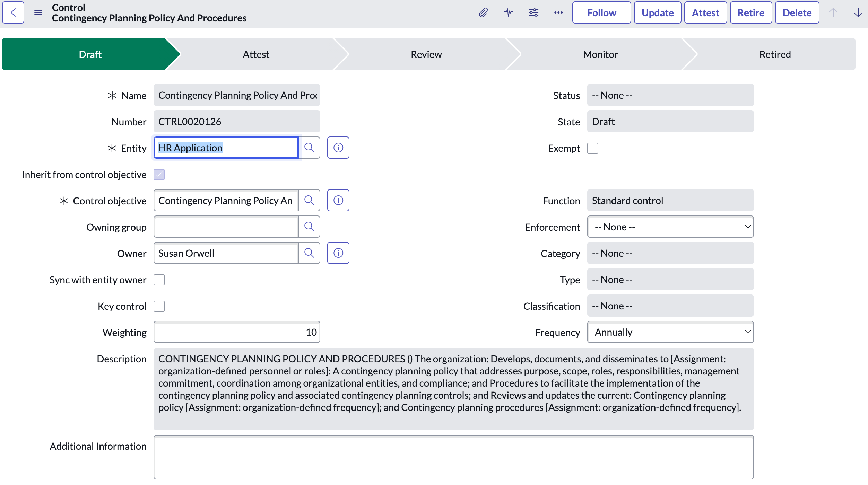Look up Control objective using magnifier icon
The width and height of the screenshot is (868, 485).
(x=309, y=201)
